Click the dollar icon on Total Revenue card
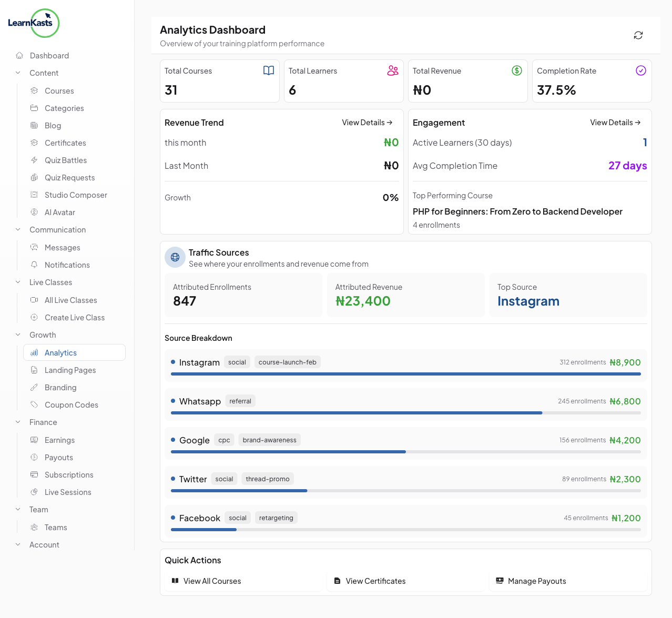This screenshot has height=618, width=672. 516,70
